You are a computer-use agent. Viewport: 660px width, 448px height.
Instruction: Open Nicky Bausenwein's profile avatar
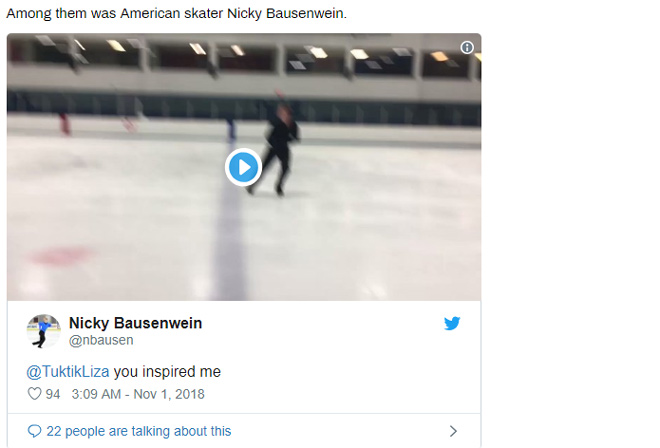pyautogui.click(x=43, y=330)
